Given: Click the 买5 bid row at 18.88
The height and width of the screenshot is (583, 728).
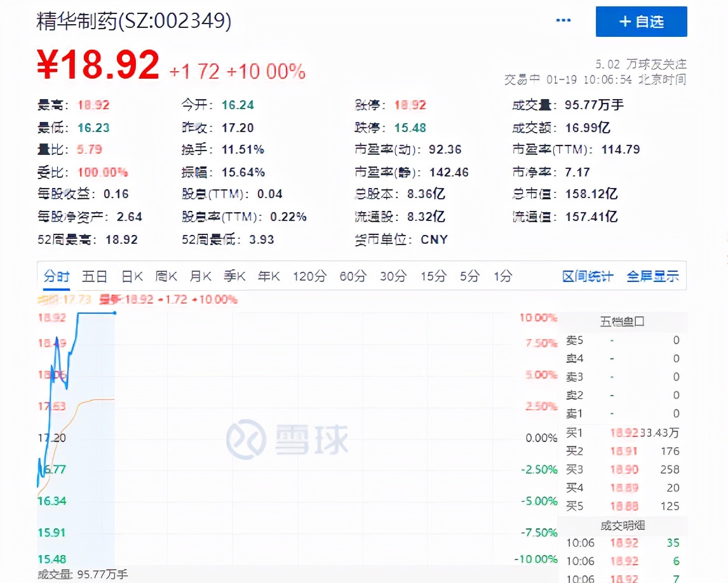Looking at the screenshot, I should click(623, 506).
